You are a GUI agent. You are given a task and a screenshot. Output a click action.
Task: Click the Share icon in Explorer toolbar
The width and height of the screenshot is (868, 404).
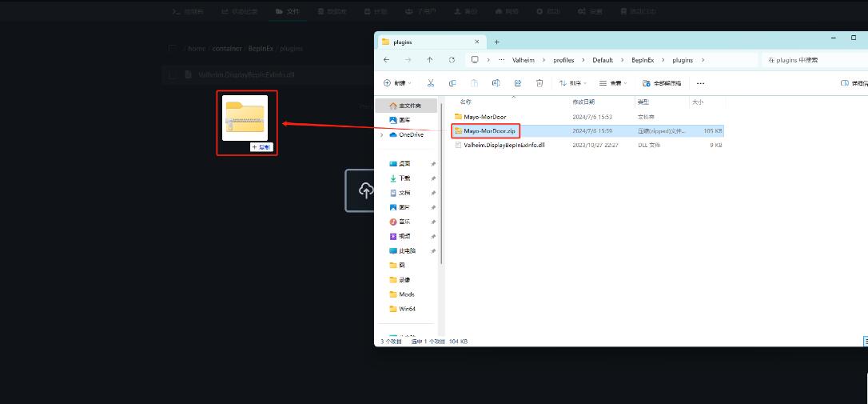click(518, 83)
